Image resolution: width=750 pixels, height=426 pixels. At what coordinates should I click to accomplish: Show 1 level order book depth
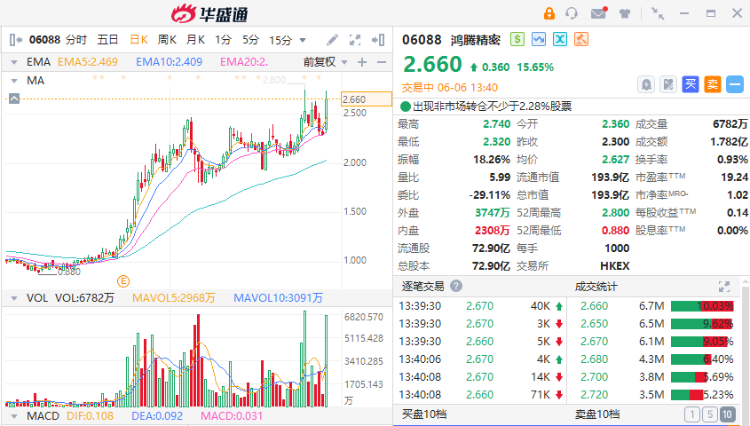coord(692,414)
